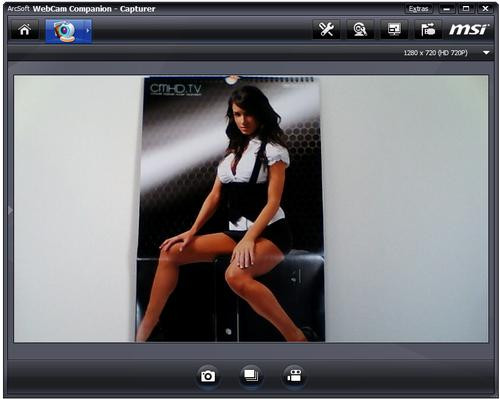Minimize the WebCam Companion window
This screenshot has height=399, width=500.
447,9
